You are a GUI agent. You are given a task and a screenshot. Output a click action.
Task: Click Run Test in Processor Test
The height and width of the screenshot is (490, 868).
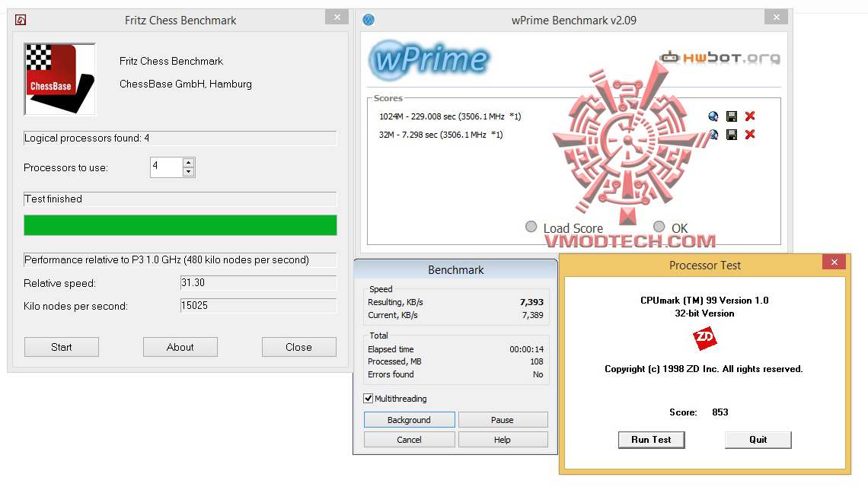point(651,440)
